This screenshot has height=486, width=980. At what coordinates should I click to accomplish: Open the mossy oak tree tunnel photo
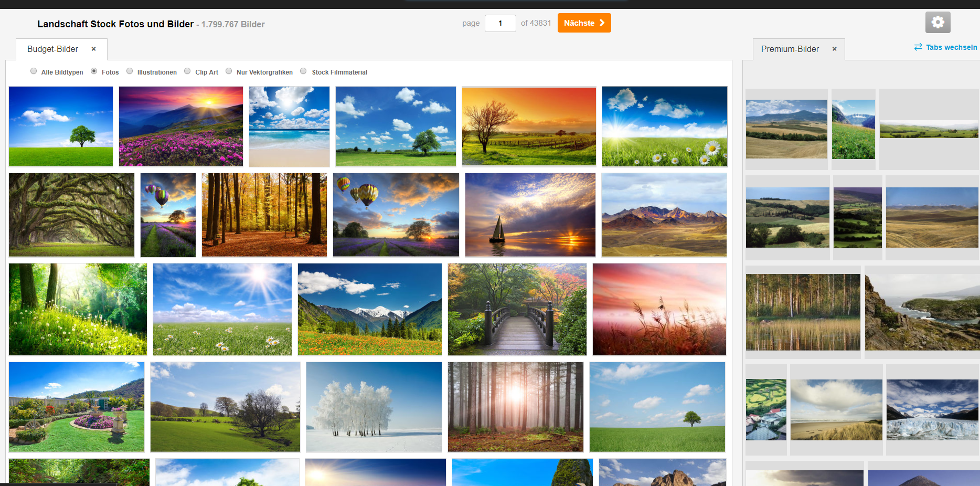(x=71, y=215)
